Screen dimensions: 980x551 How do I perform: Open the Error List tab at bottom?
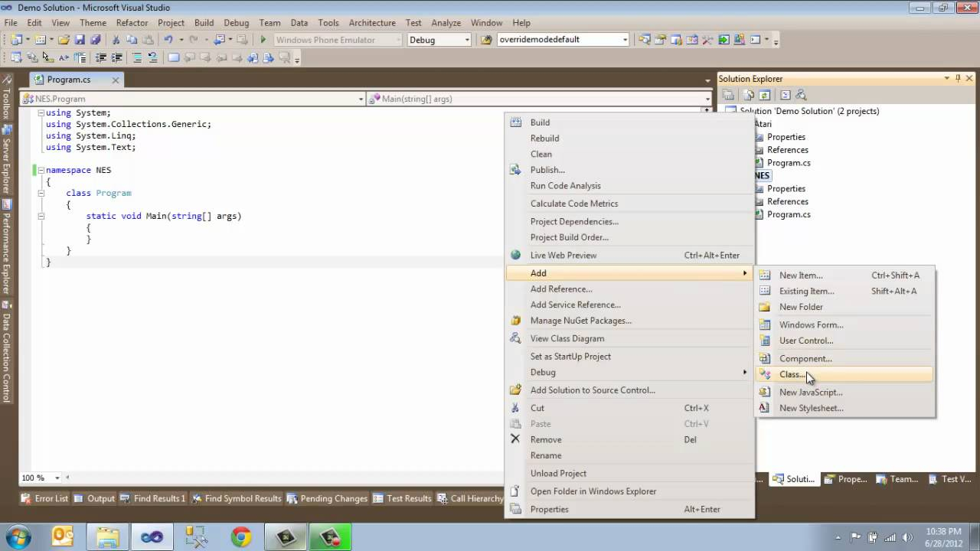[x=44, y=498]
